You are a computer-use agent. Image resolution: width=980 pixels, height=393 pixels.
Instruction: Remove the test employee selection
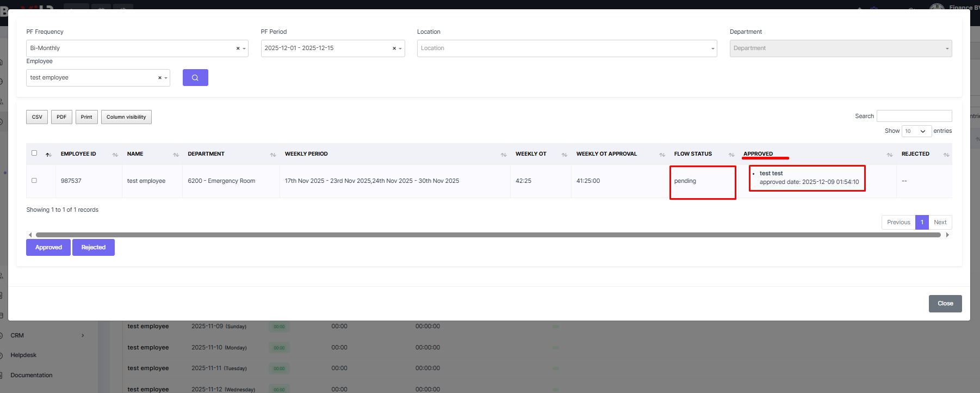pyautogui.click(x=159, y=78)
